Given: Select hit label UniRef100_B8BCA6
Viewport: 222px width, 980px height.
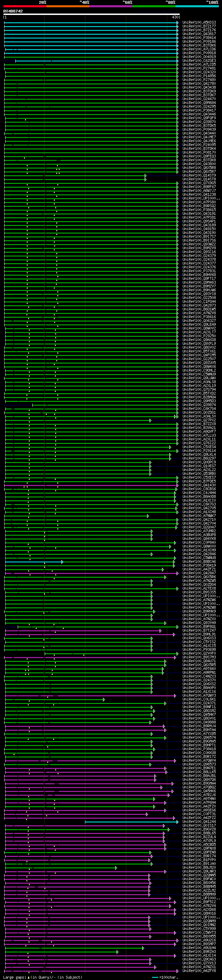Looking at the screenshot, I should (199, 561).
